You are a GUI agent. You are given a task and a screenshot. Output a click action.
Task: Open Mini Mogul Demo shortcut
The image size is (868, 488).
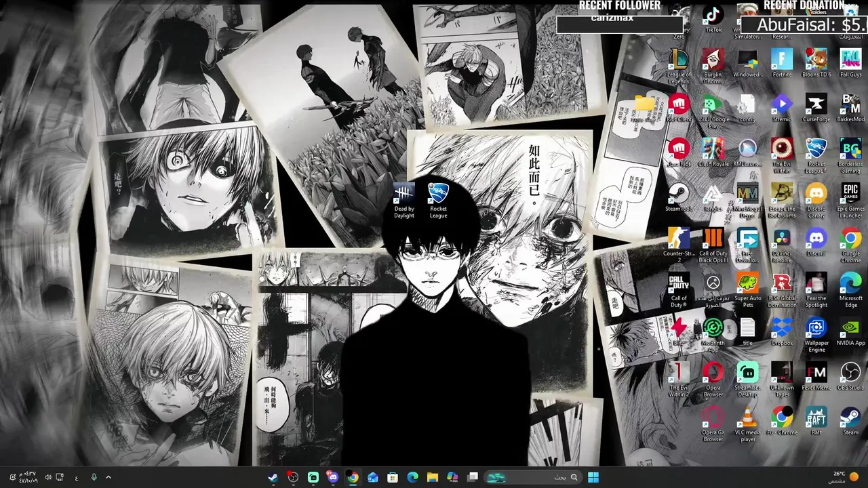(x=747, y=201)
